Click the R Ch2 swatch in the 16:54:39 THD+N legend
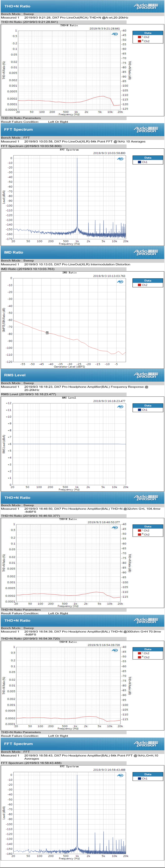 139,657
